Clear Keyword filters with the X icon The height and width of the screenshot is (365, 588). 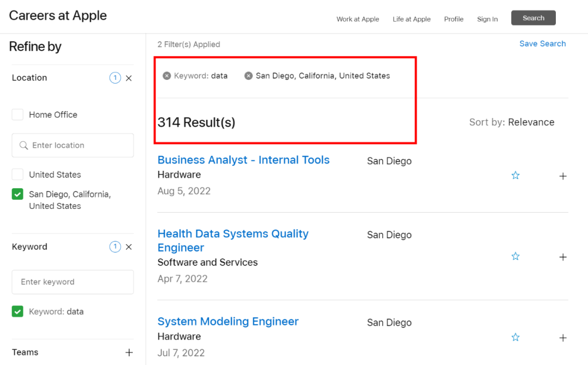click(x=128, y=247)
